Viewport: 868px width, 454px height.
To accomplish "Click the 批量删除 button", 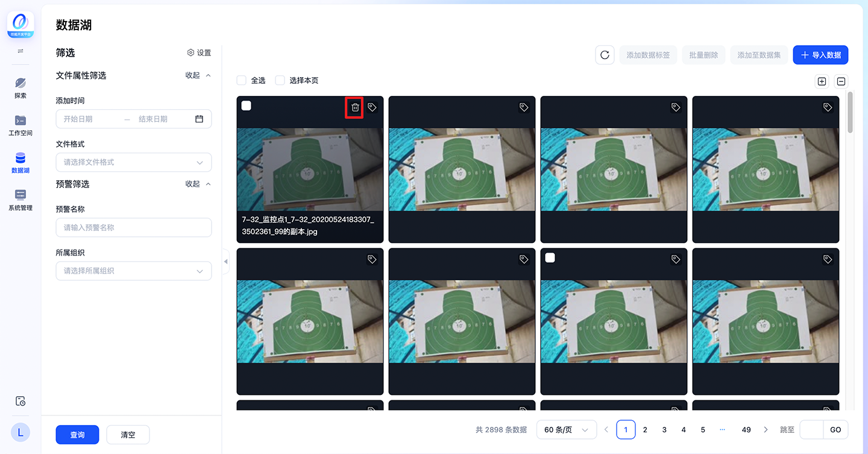I will pos(703,55).
